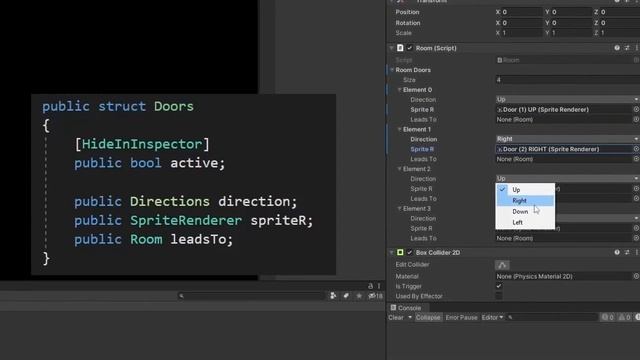Collapse the Box Collider 2D component
The image size is (640, 360).
[x=391, y=252]
